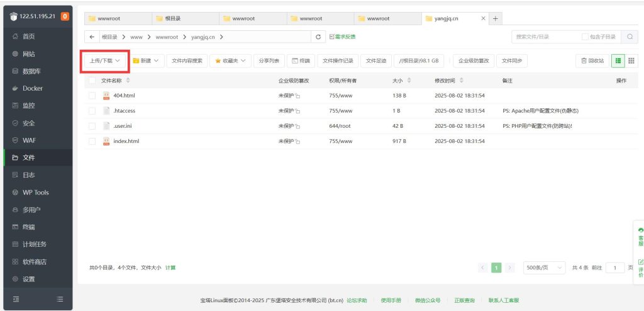This screenshot has width=644, height=311.
Task: Click the lock icon for index.html
Action: (297, 142)
